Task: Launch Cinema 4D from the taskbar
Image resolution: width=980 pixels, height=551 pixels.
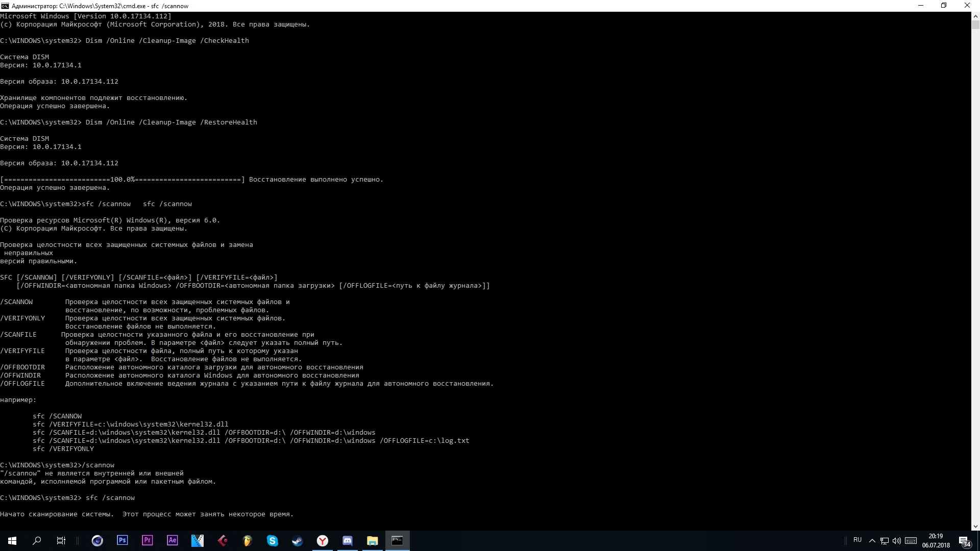Action: (x=97, y=541)
